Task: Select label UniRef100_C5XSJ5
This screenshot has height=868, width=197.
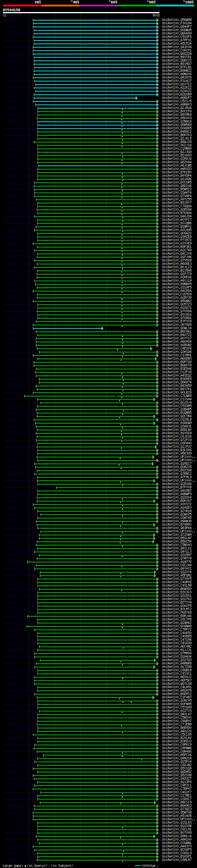Action: pos(177,101)
